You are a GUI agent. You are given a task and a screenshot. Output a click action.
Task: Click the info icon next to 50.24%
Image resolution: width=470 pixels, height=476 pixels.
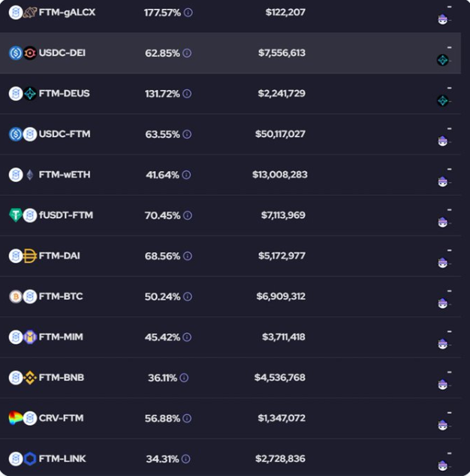(187, 297)
